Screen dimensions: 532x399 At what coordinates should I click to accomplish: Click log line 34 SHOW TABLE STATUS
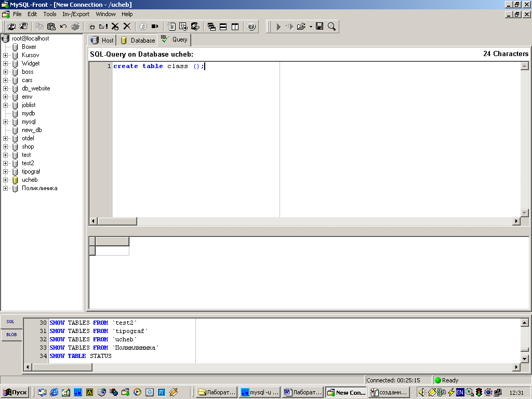tap(81, 356)
